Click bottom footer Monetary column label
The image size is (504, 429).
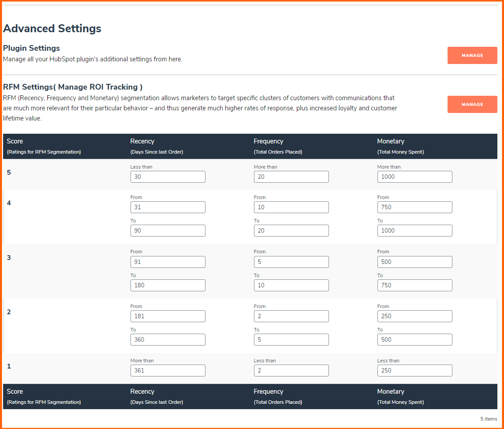point(391,391)
